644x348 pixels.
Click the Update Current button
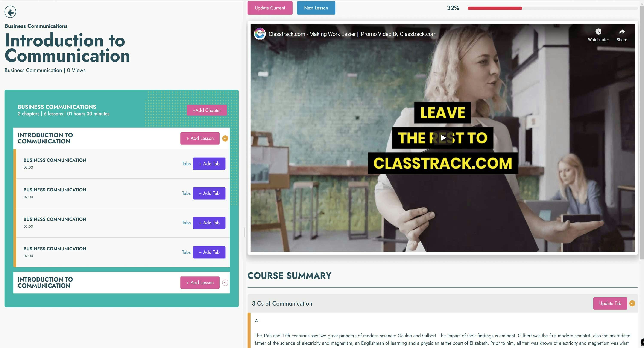[270, 8]
